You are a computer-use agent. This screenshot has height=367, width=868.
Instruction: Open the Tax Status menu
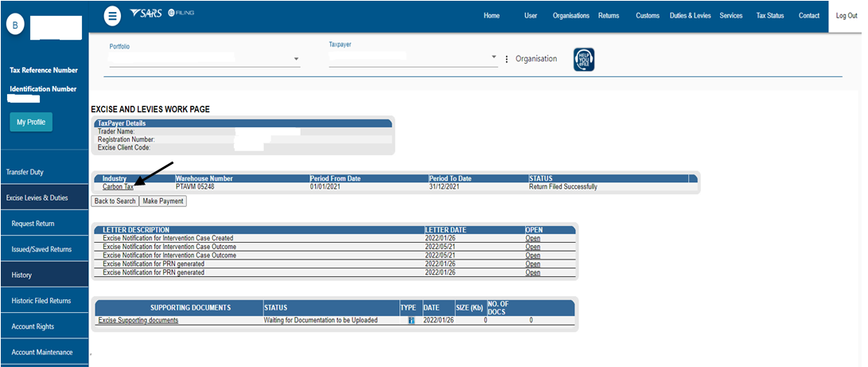pyautogui.click(x=770, y=16)
